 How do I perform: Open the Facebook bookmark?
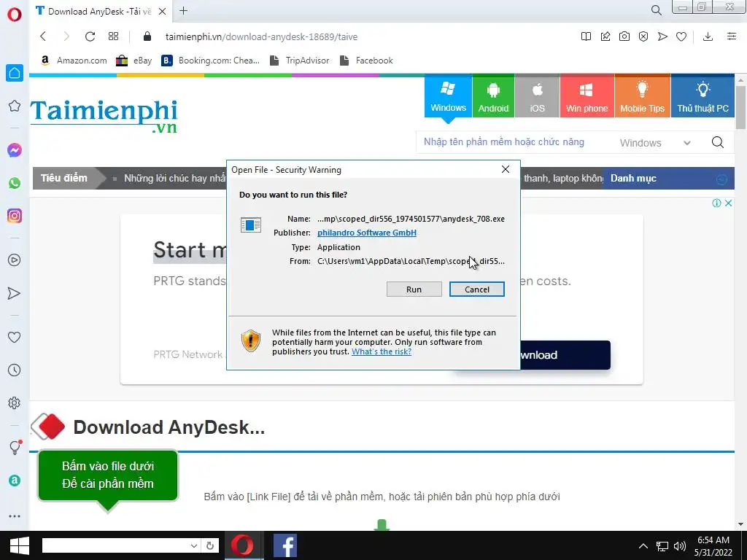pyautogui.click(x=367, y=61)
